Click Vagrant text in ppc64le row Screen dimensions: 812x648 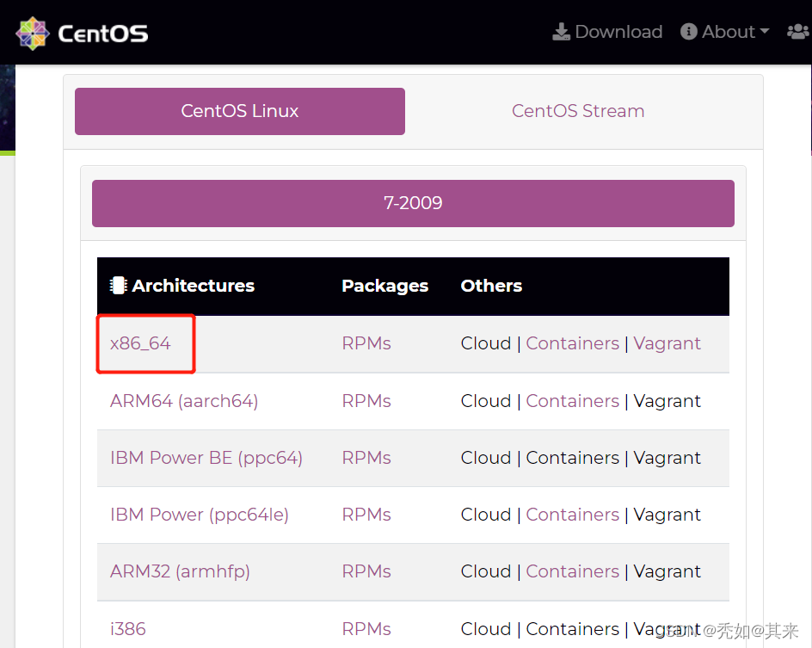point(667,515)
